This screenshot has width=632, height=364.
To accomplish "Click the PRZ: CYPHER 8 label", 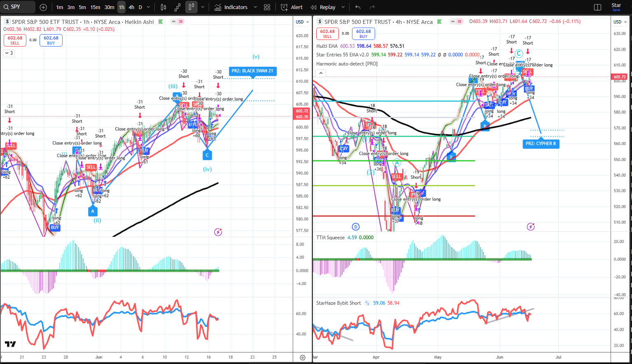I will [541, 144].
